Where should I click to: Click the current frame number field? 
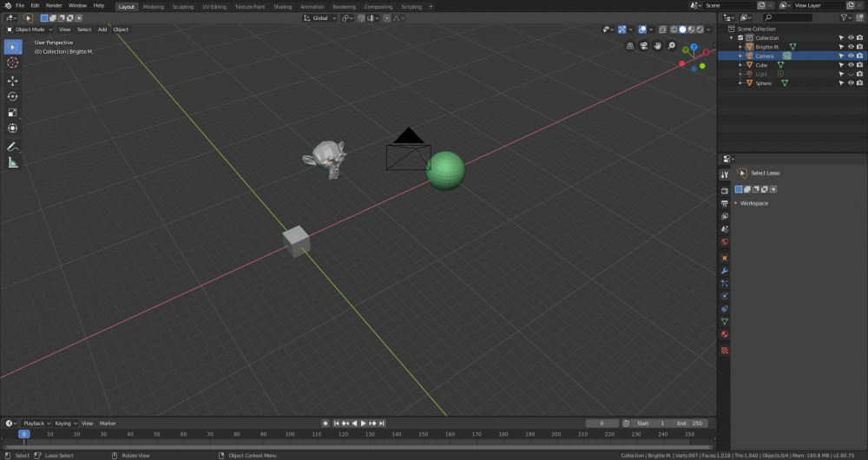[602, 424]
